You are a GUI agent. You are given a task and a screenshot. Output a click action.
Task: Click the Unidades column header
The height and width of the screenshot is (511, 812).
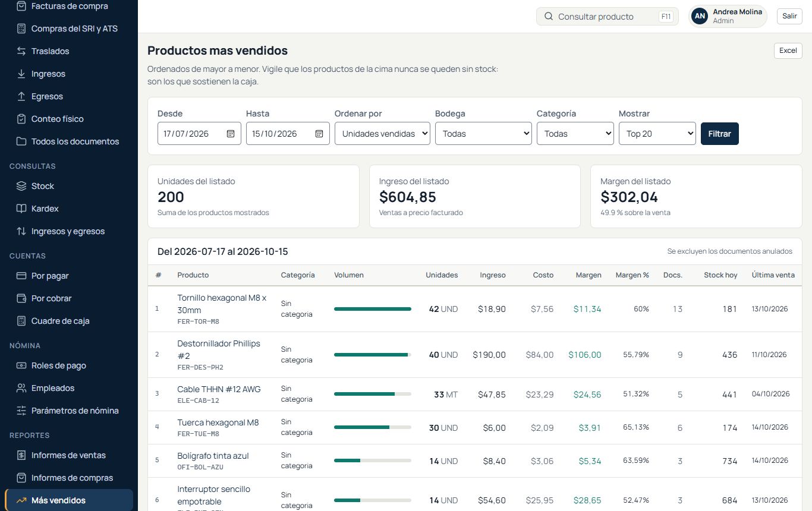coord(442,275)
